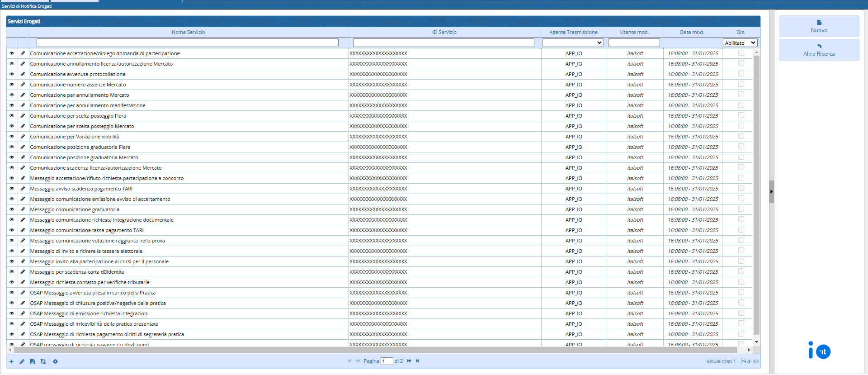Click the Altra Ricerca button
This screenshot has height=375, width=868.
pos(819,50)
